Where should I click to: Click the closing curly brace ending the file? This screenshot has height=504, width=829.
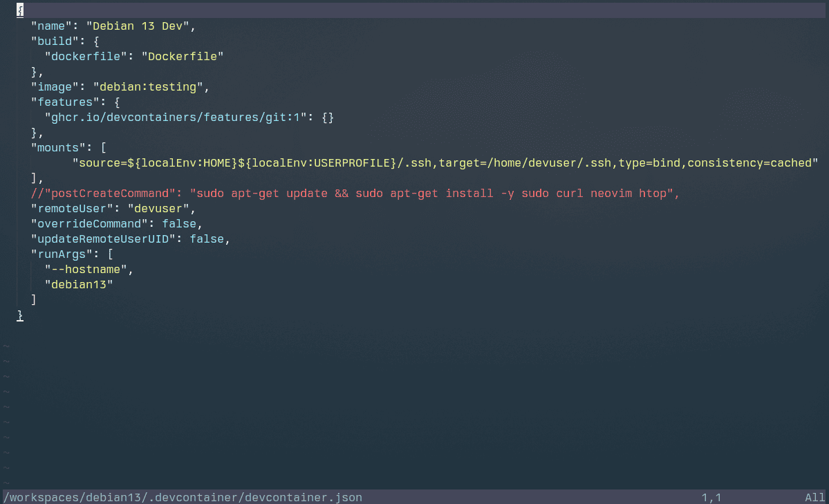(21, 315)
